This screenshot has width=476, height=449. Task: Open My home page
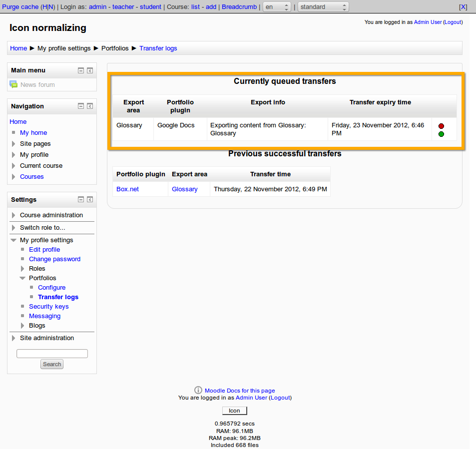(x=33, y=133)
